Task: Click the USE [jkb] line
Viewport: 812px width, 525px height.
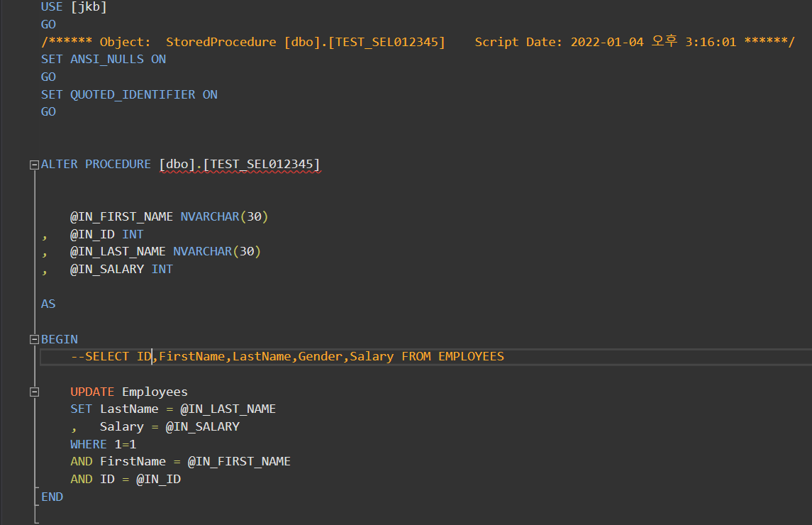Action: click(x=74, y=6)
